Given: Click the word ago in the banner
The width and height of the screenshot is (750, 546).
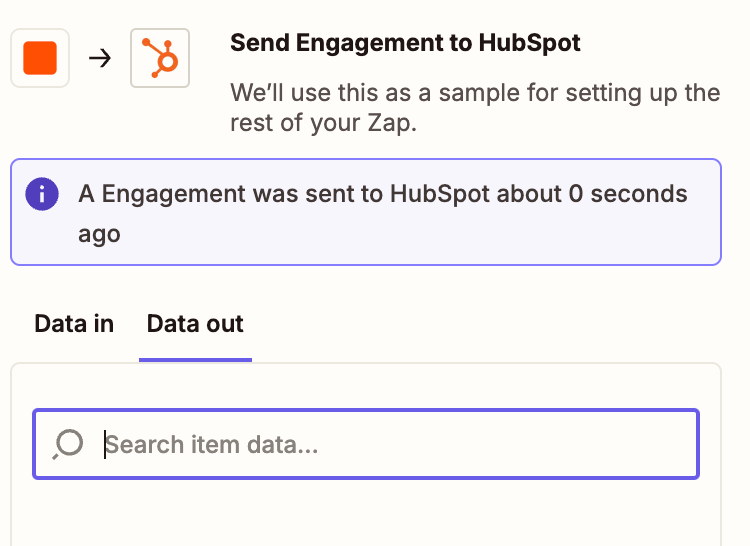Looking at the screenshot, I should click(99, 234).
